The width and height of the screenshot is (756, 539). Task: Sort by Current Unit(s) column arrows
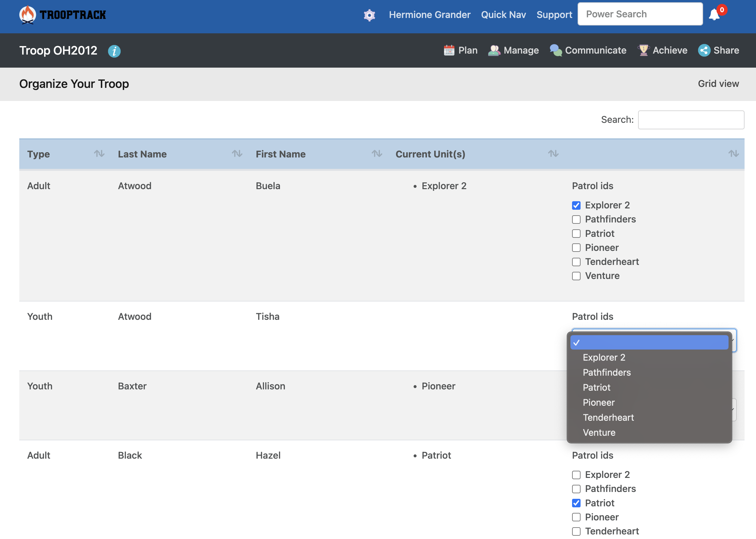click(553, 154)
